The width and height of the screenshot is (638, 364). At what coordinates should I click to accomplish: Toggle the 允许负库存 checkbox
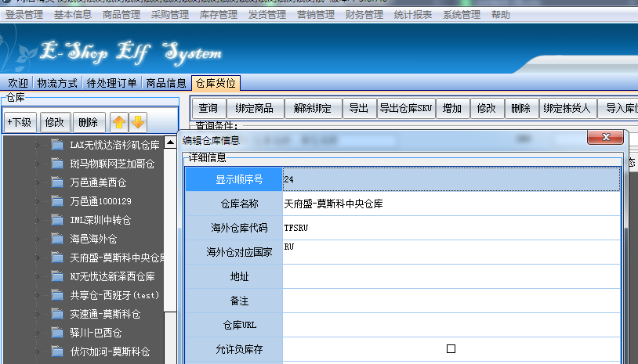[451, 348]
